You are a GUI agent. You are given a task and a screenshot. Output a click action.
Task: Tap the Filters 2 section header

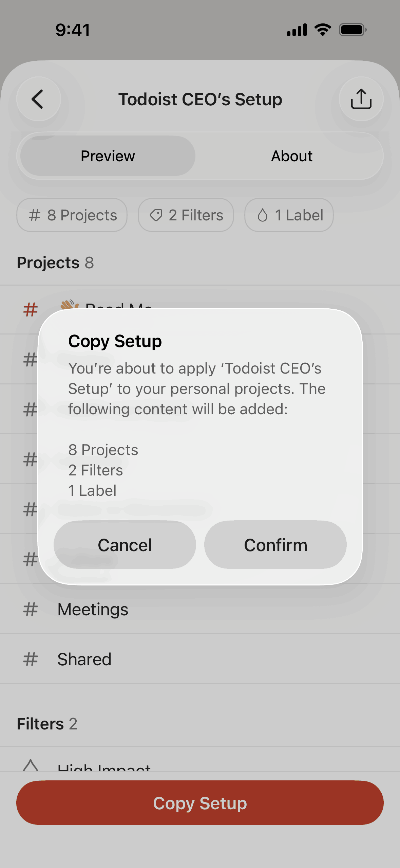(x=47, y=724)
